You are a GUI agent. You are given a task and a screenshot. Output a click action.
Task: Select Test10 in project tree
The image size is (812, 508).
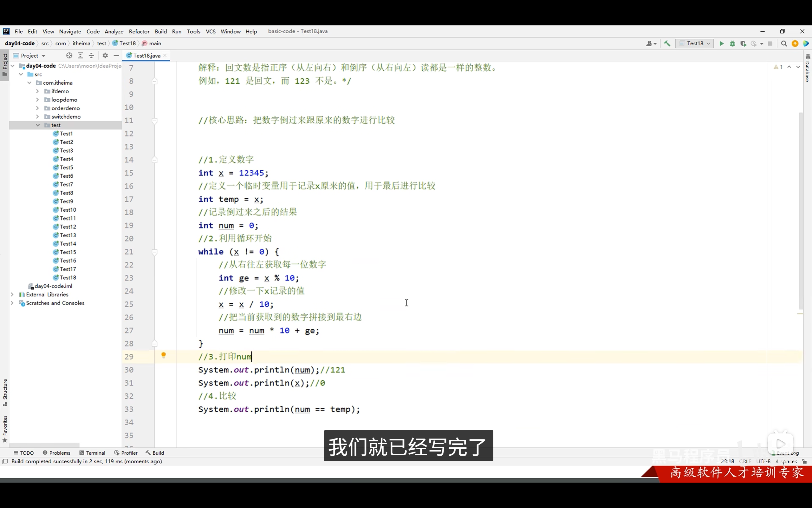(x=68, y=210)
